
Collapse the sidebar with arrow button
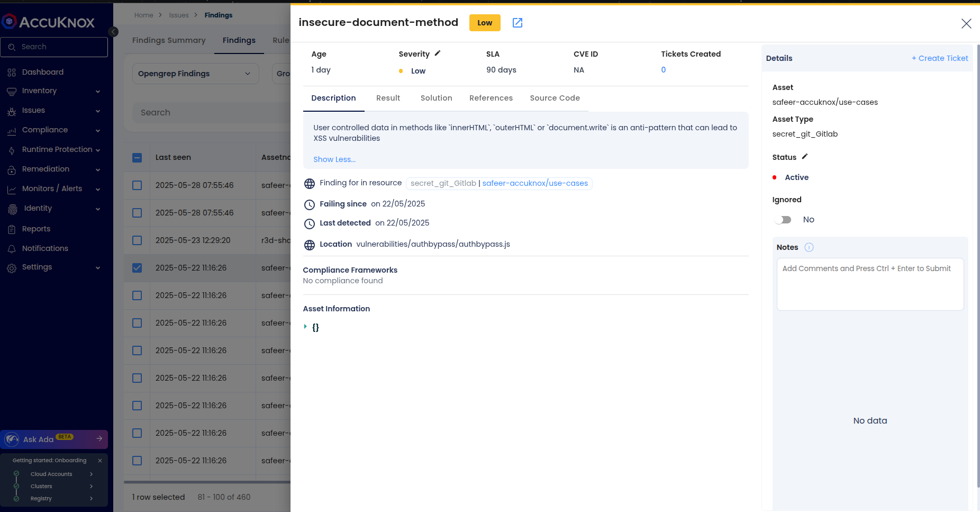pyautogui.click(x=113, y=32)
